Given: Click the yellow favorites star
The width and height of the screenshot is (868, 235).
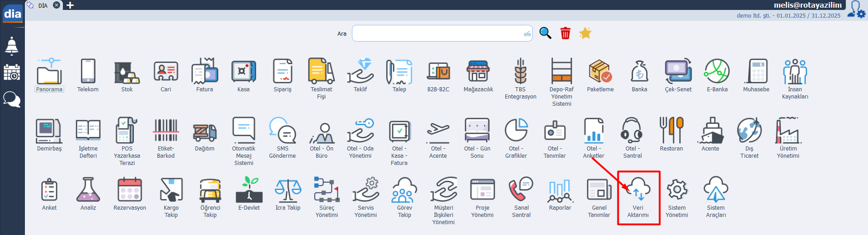Looking at the screenshot, I should tap(585, 33).
